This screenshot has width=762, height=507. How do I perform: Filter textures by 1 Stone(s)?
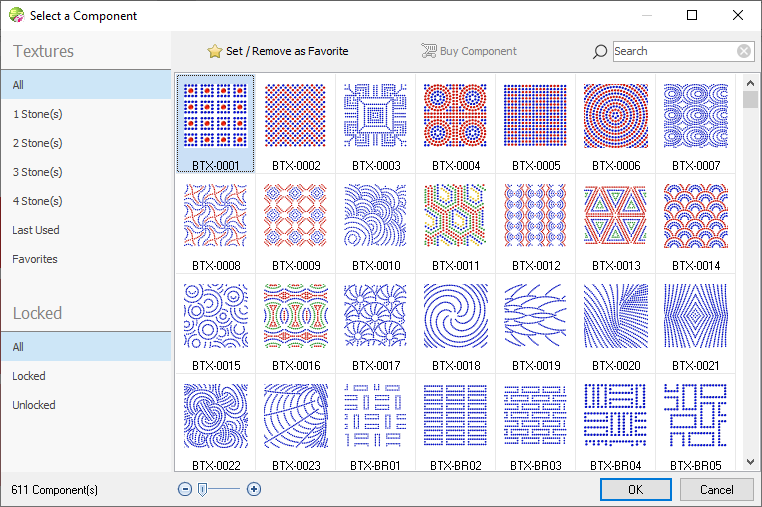pyautogui.click(x=37, y=114)
